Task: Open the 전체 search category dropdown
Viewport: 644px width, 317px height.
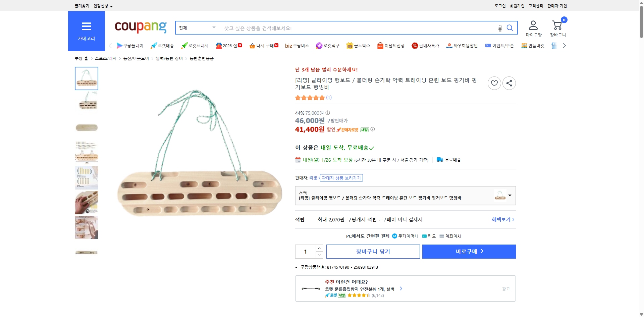Action: tap(197, 28)
